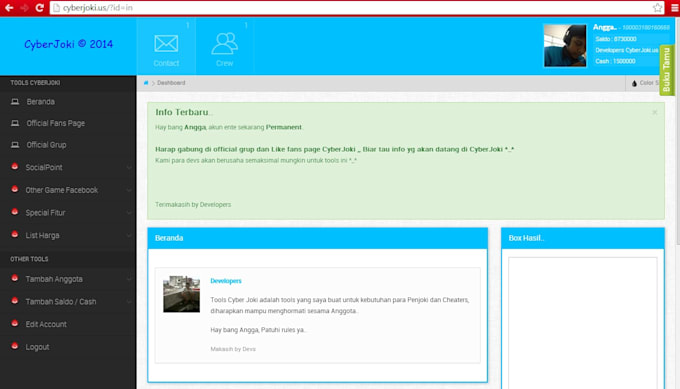Click the page vertical scrollbar

(677, 130)
